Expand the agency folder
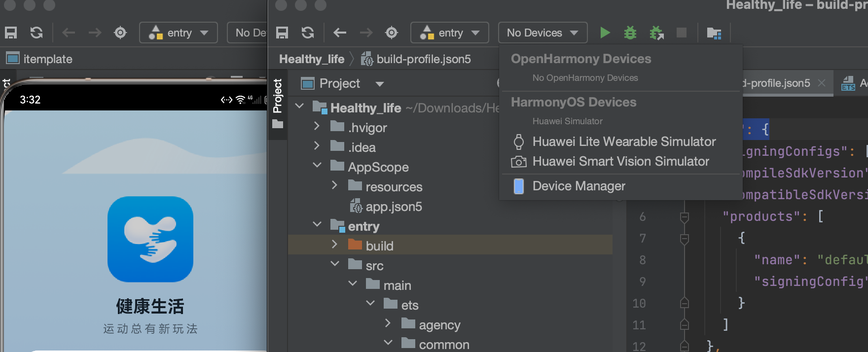 coord(388,323)
